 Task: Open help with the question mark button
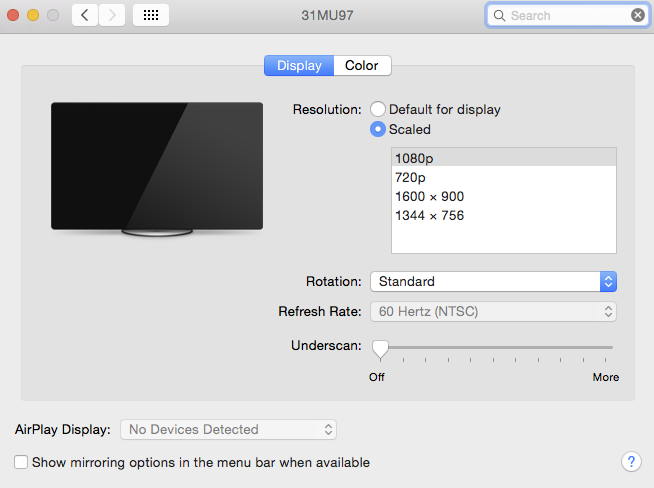[631, 462]
